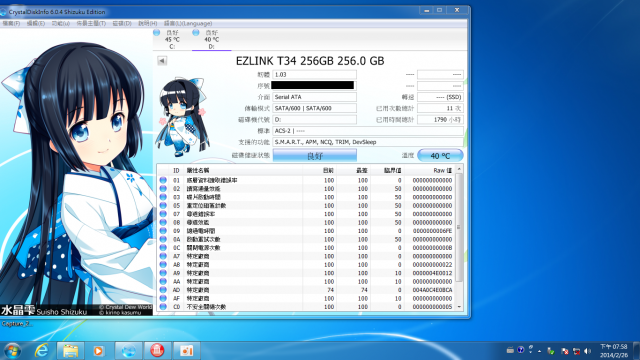Click the Shizuku chibi character image
The width and height of the screenshot is (640, 360).
coord(182,117)
